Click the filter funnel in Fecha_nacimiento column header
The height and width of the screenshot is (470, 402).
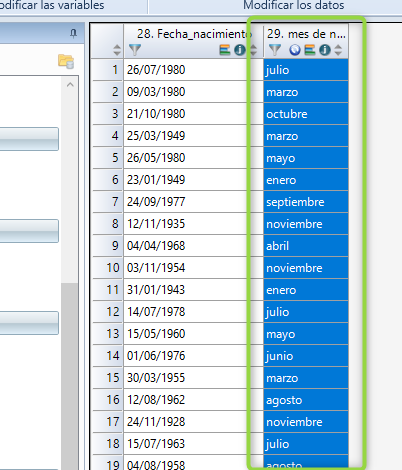135,50
